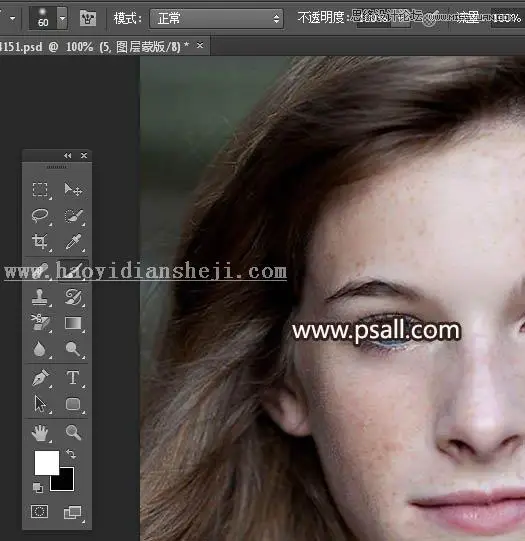Pick the Pen tool

coord(40,377)
